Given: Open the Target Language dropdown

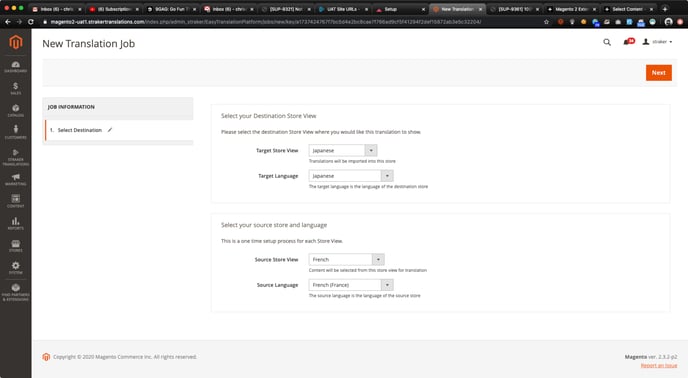Looking at the screenshot, I should pos(351,176).
